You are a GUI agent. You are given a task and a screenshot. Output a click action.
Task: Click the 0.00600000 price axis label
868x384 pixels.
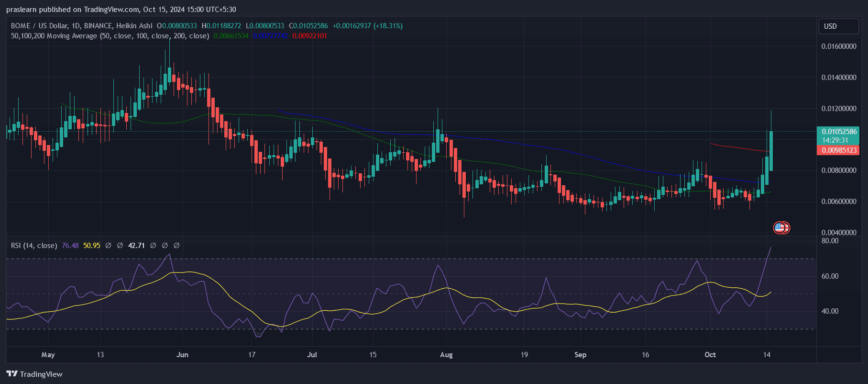point(839,202)
